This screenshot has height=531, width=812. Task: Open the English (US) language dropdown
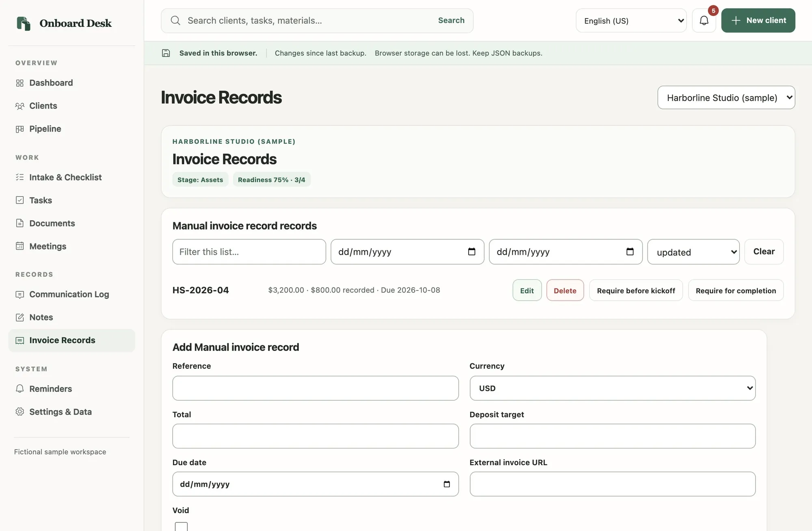[x=631, y=21]
